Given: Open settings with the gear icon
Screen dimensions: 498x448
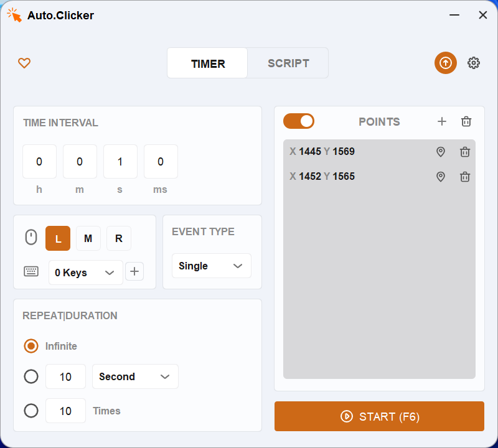Looking at the screenshot, I should click(x=474, y=63).
